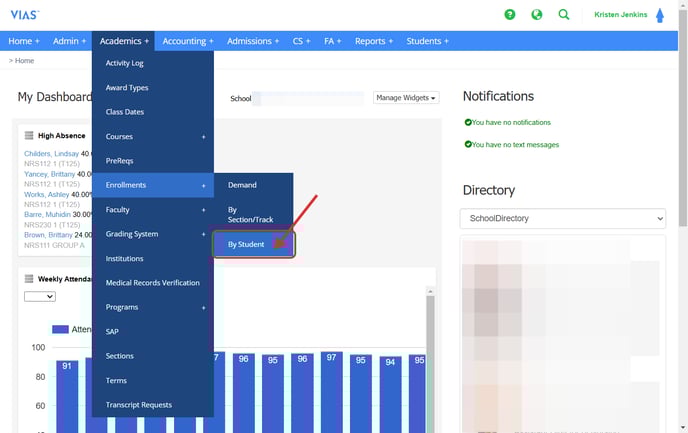This screenshot has height=433, width=688.
Task: Open search with the magnifier icon
Action: click(564, 15)
